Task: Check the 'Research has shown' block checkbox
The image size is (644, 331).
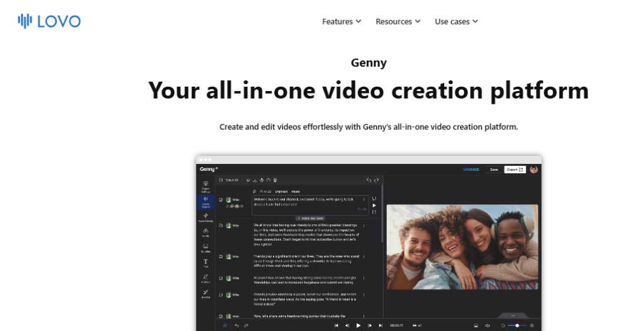Action: [x=221, y=278]
